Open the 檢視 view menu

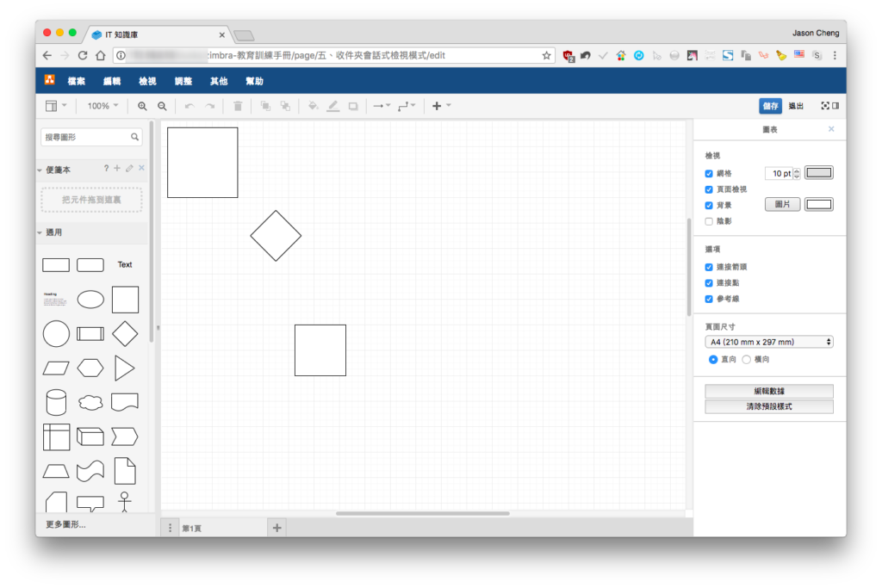pos(147,81)
